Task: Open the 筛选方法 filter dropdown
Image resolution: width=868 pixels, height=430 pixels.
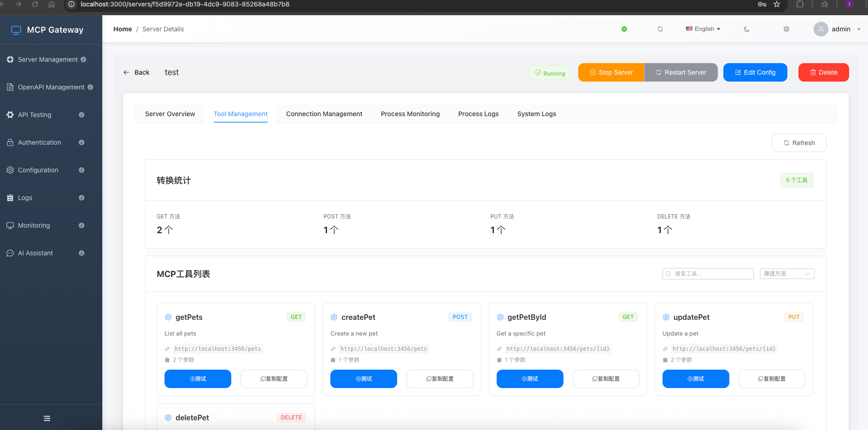Action: [x=787, y=274]
